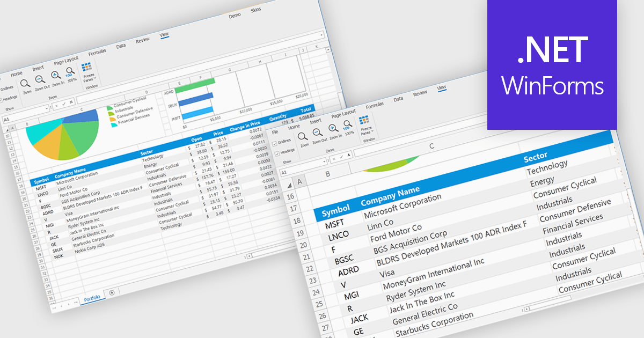The height and width of the screenshot is (338, 644).
Task: Select column C header in front window
Action: pos(431,146)
